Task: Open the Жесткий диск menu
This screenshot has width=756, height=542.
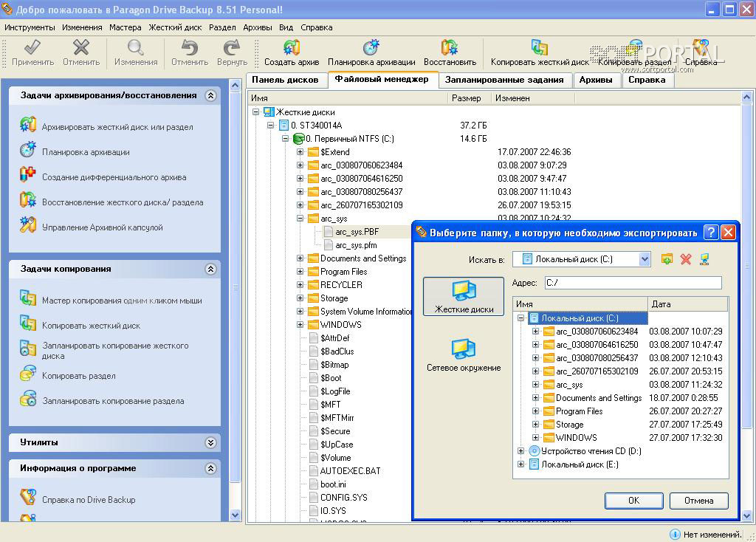Action: [x=175, y=27]
